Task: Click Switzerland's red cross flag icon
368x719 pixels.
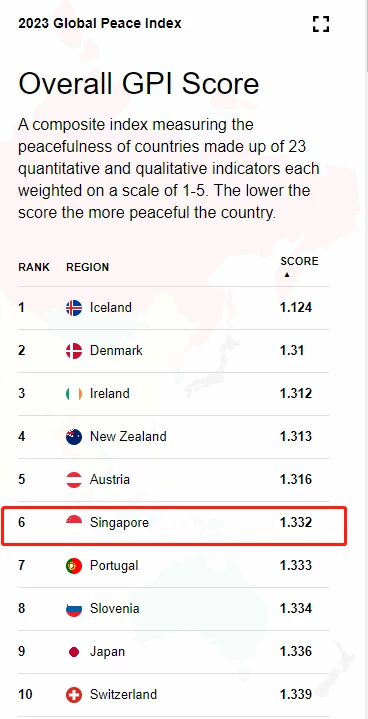Action: pos(74,695)
